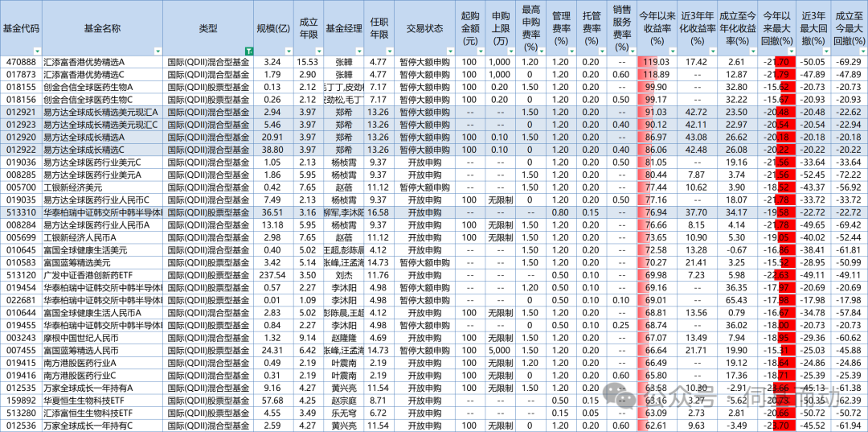Open the 最高申购费率(%) filter dropdown
868x432 pixels.
click(x=542, y=51)
